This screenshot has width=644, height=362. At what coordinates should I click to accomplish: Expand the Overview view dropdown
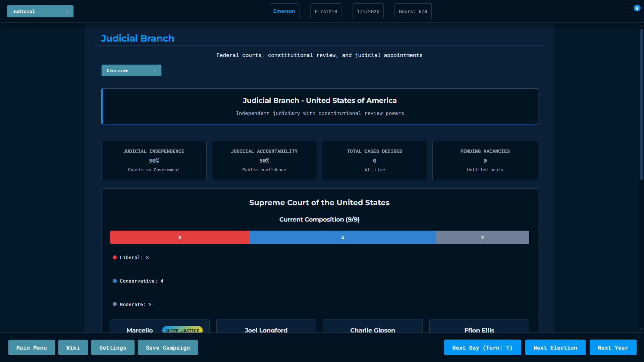tap(131, 70)
